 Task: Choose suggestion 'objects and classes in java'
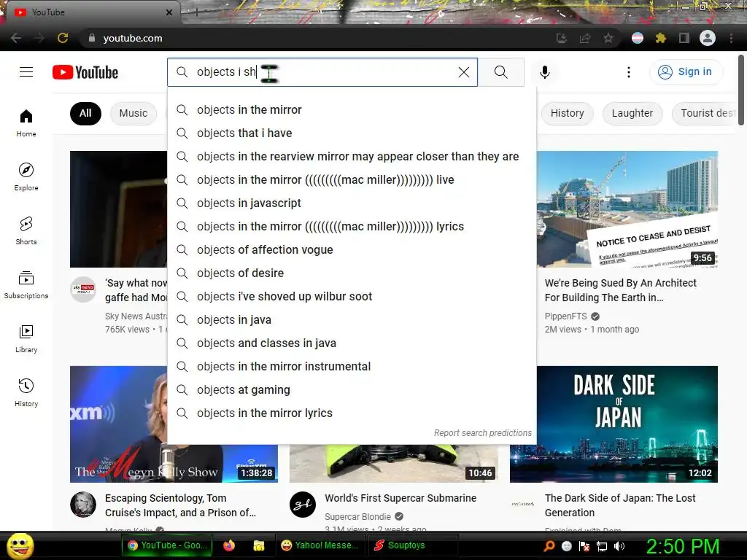(352, 343)
